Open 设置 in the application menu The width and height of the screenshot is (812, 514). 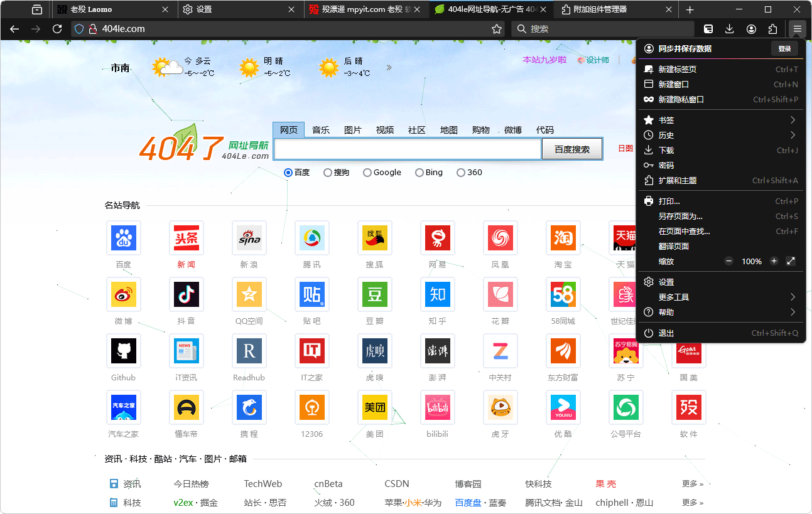721,282
